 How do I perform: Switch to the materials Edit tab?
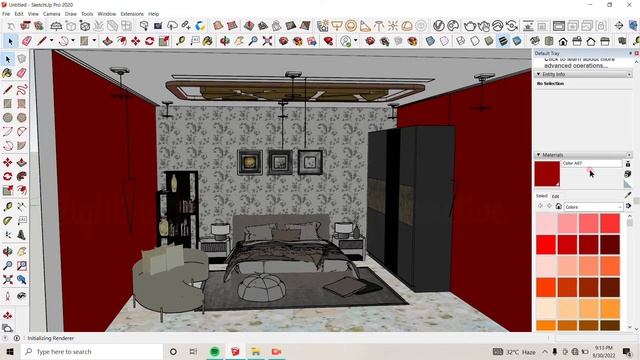(556, 196)
